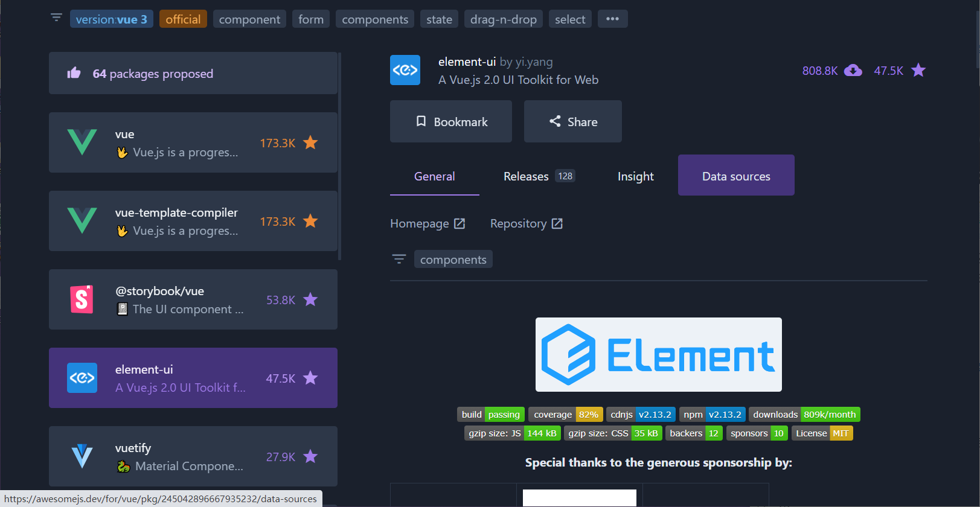
Task: Click the filter icon beside components tag
Action: [x=399, y=259]
